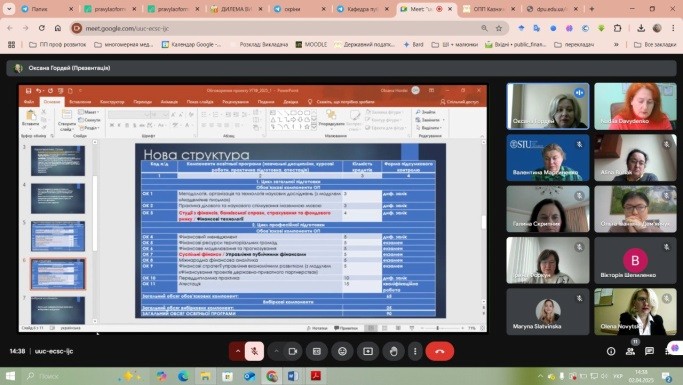Open Microsoft Word from the taskbar
This screenshot has width=683, height=385.
tap(293, 376)
